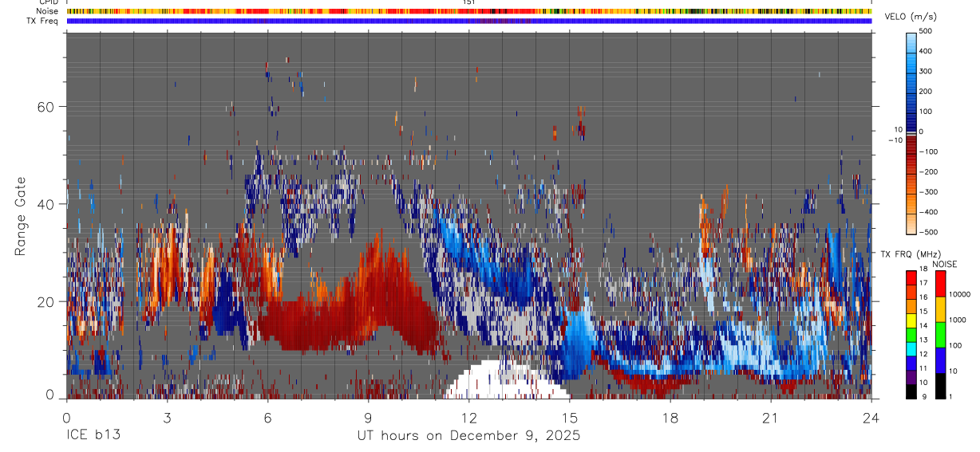This screenshot has width=980, height=452.
Task: Click the purple segment of TX FRQ colorbar
Action: [x=911, y=377]
